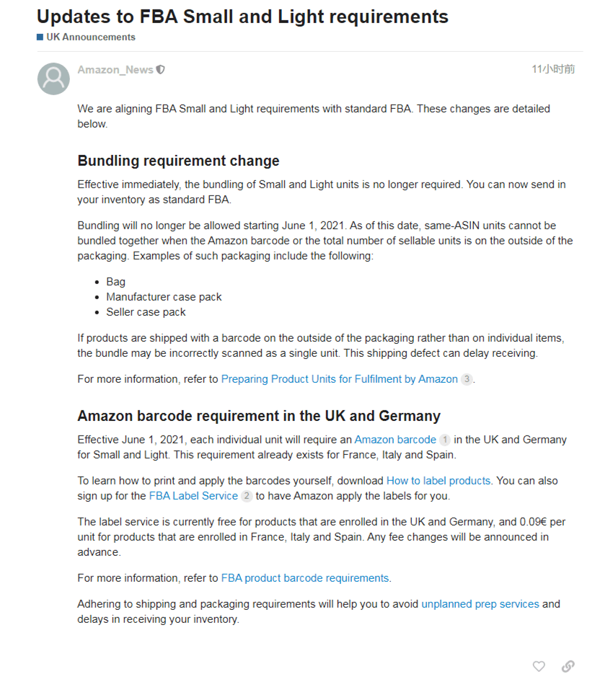
Task: Open Amazon_News username link
Action: [115, 70]
